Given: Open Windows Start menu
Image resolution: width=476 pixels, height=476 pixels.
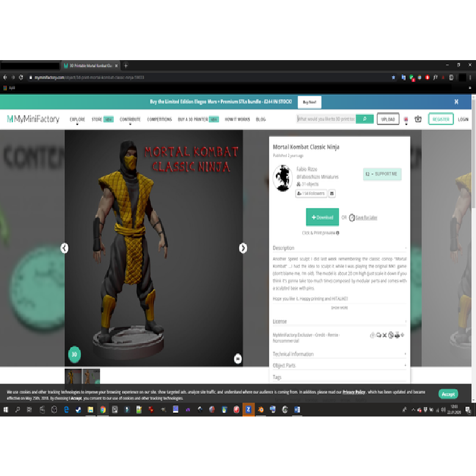Looking at the screenshot, I should click(x=6, y=410).
